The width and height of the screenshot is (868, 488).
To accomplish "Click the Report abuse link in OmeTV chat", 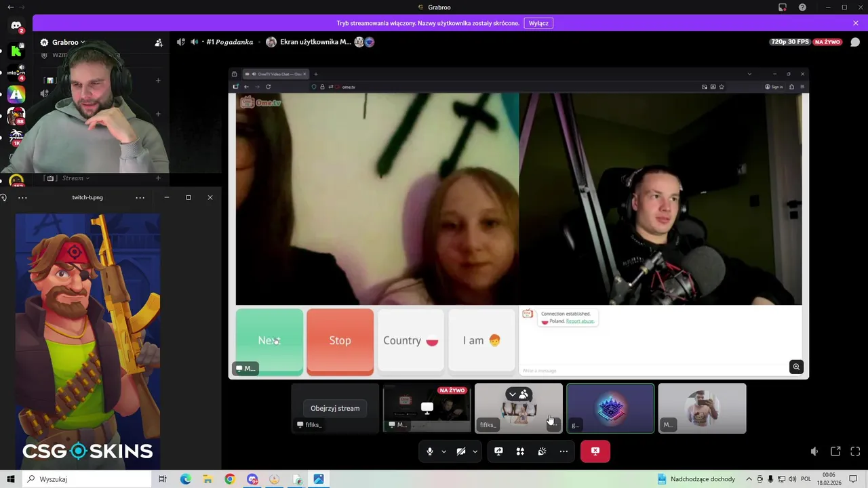I will [x=580, y=321].
